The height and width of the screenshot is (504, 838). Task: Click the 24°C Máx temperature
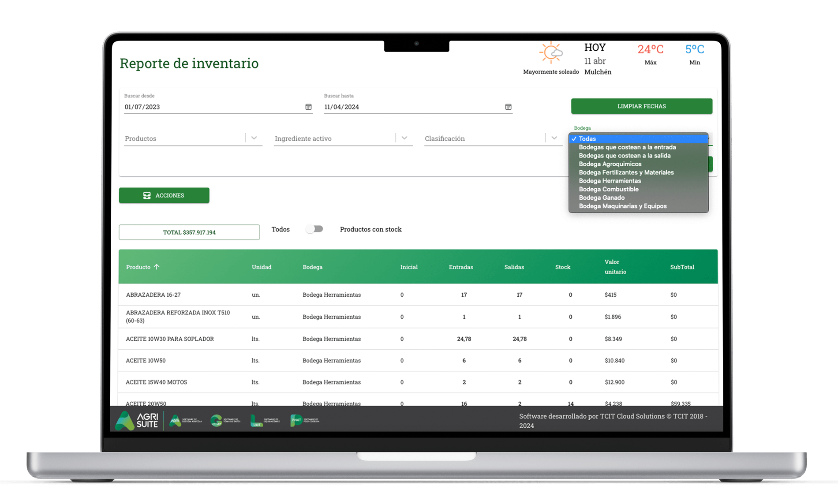tap(651, 54)
